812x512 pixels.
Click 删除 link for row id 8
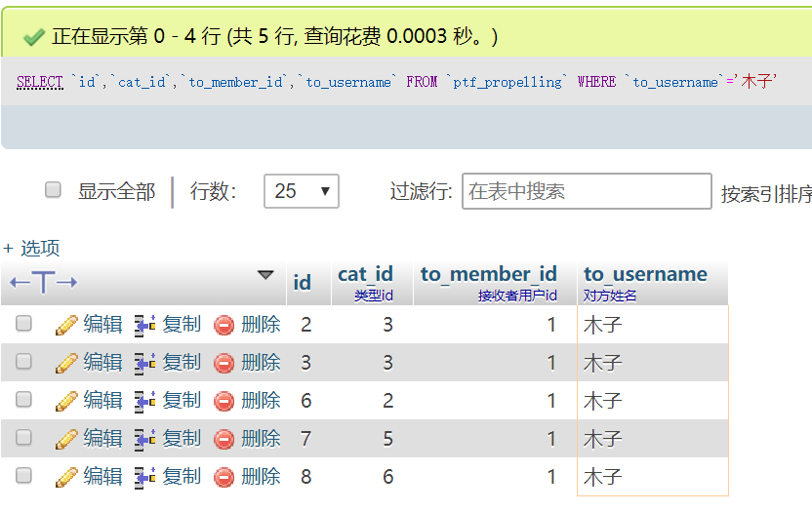[261, 476]
